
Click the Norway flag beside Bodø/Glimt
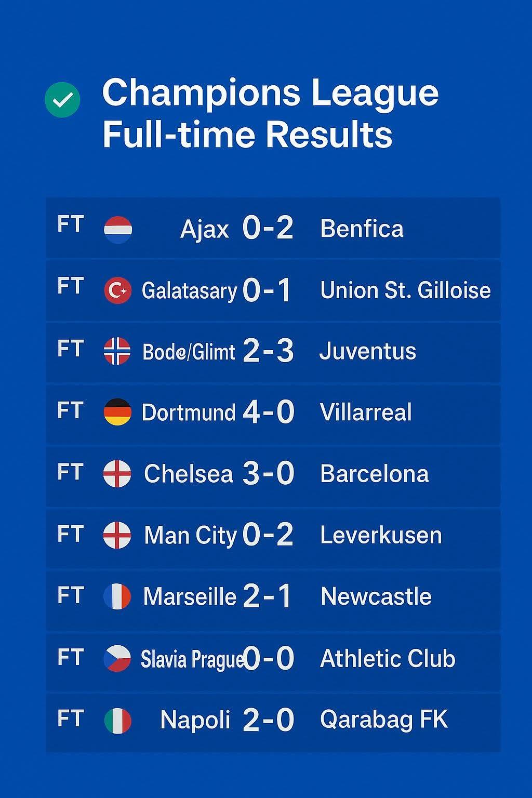[x=117, y=351]
